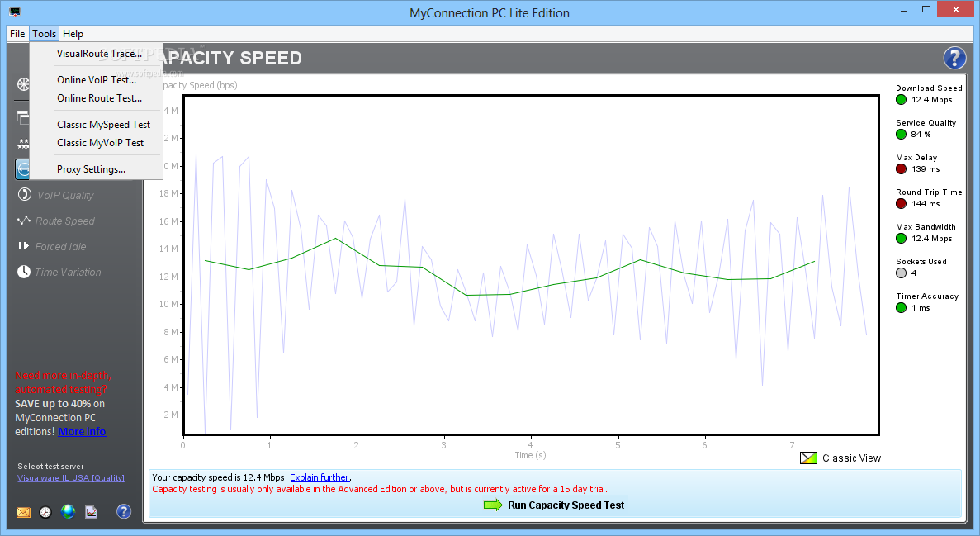Click the wheel icon atop the sidebar
980x536 pixels.
point(23,84)
